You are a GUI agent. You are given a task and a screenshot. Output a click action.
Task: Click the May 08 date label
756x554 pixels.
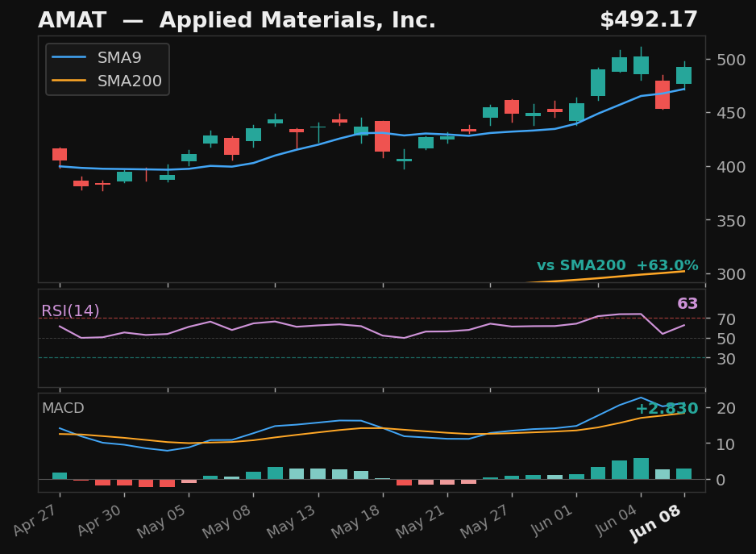coord(226,521)
